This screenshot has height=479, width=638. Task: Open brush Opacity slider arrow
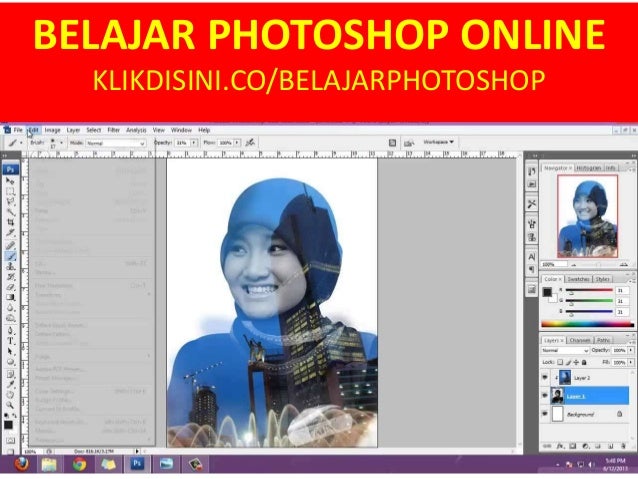coord(194,143)
